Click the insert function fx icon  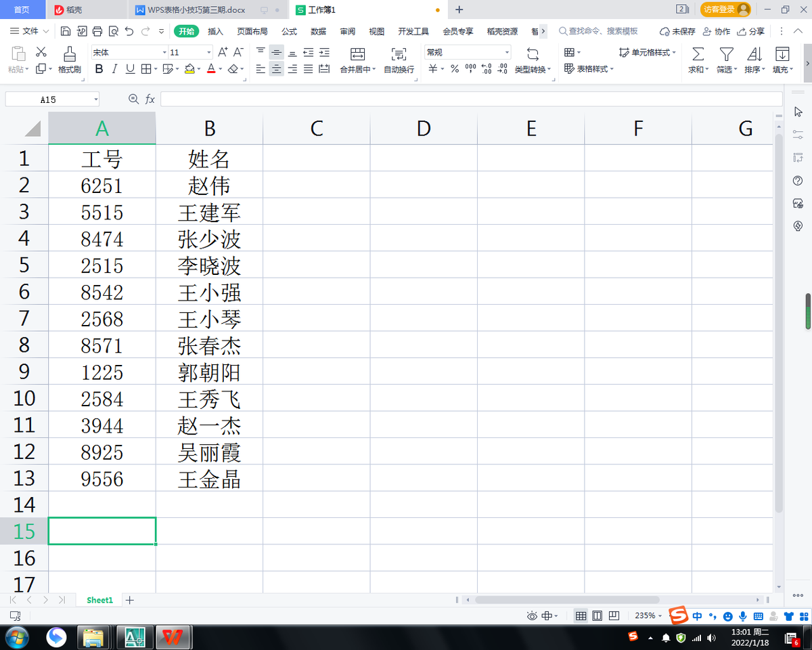(150, 100)
